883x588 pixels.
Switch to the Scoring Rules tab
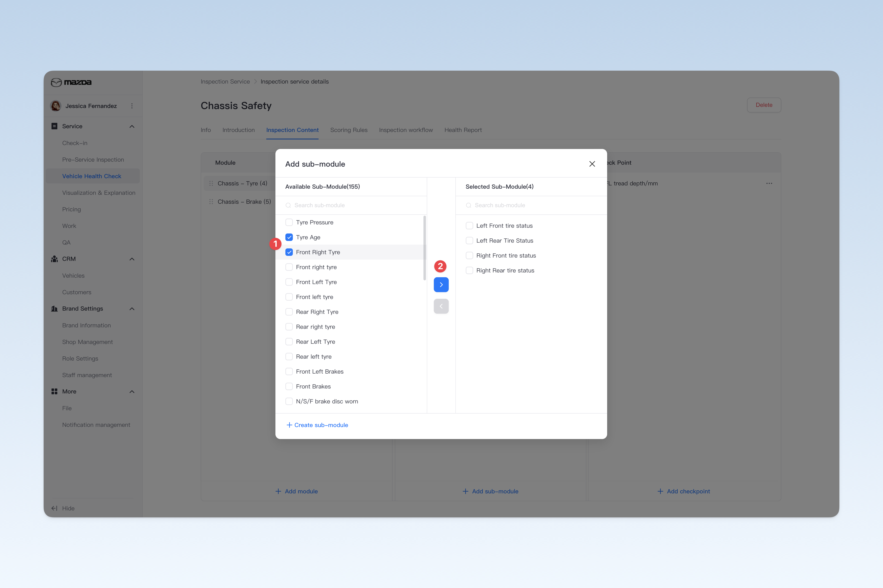pos(349,130)
